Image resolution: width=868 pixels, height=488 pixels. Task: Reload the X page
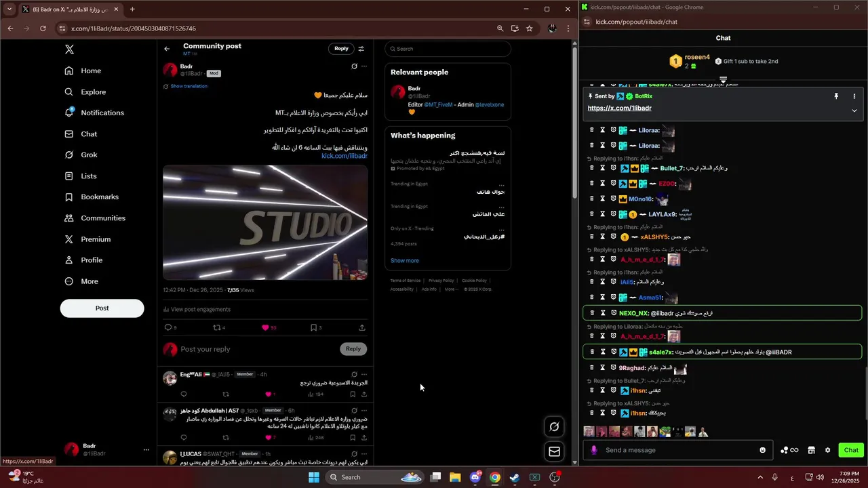pyautogui.click(x=43, y=28)
